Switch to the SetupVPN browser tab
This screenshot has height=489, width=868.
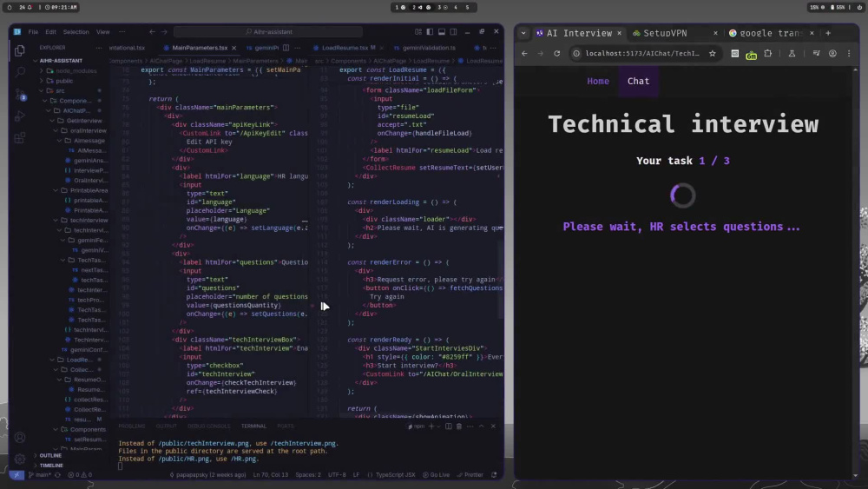coord(665,33)
